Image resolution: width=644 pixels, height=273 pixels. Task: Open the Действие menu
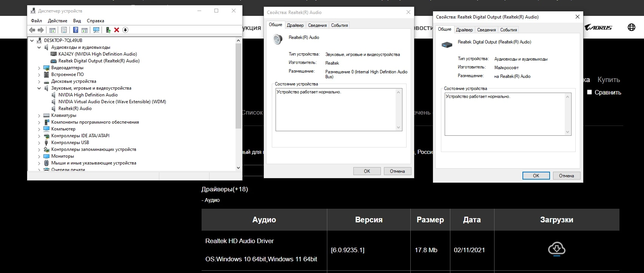57,21
